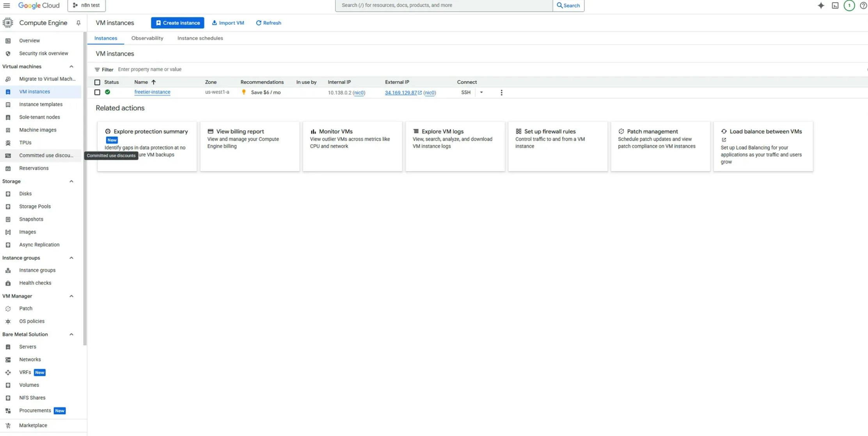Open the help question mark icon
This screenshot has height=436, width=868.
[x=864, y=5]
